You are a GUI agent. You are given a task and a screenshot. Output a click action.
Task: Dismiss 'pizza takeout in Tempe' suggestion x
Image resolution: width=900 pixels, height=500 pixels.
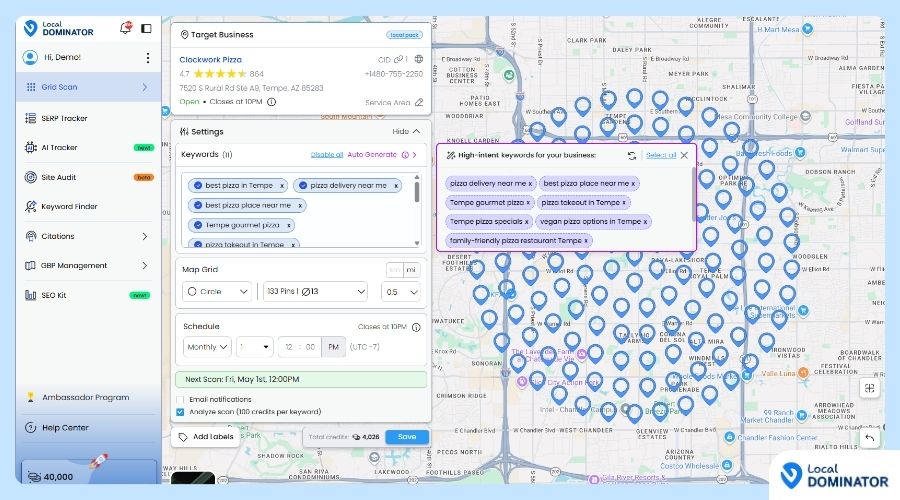[x=624, y=203]
